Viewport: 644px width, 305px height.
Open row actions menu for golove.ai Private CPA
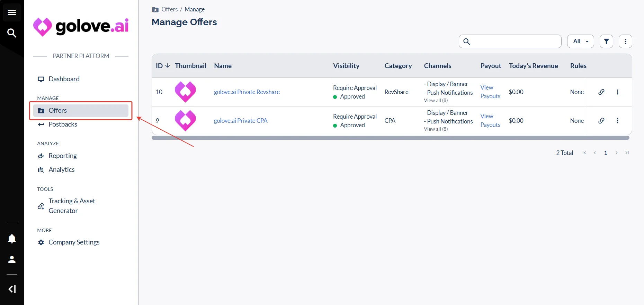617,121
